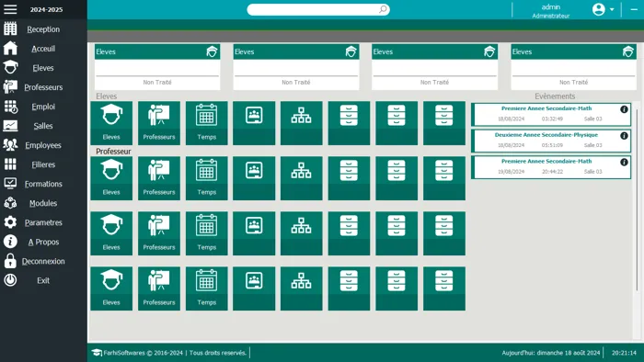Click the classroom photo tile in the Eleves section
Screen dimensions: 644x362
tap(254, 123)
